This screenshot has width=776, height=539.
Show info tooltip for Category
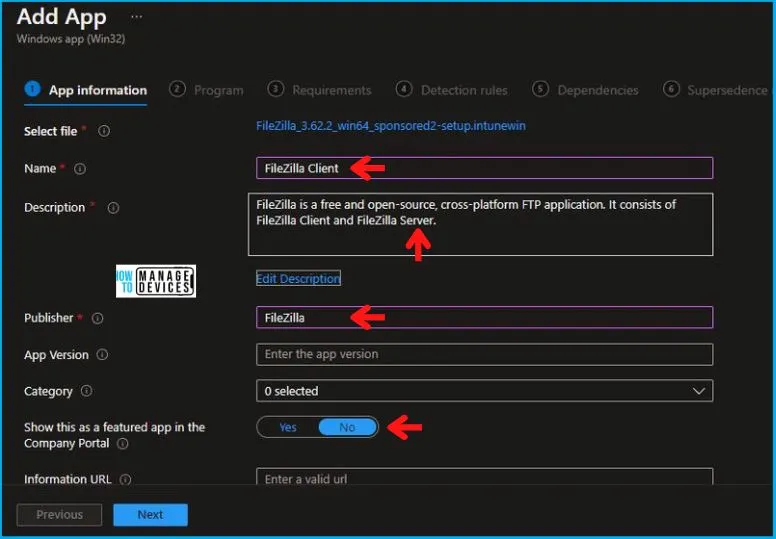[86, 391]
